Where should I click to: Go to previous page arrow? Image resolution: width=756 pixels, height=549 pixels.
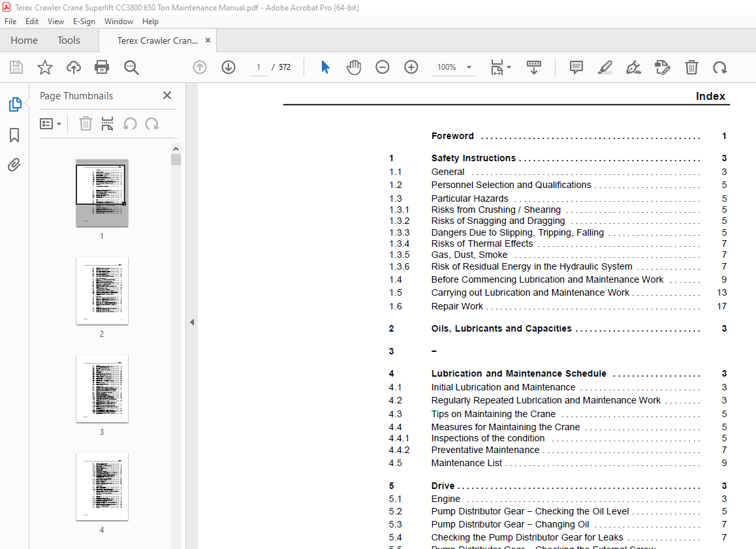pos(200,67)
